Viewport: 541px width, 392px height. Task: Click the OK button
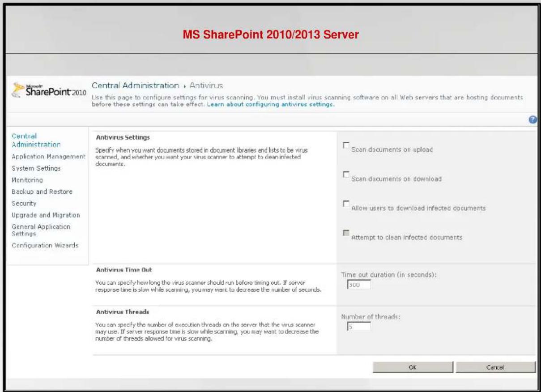(413, 366)
